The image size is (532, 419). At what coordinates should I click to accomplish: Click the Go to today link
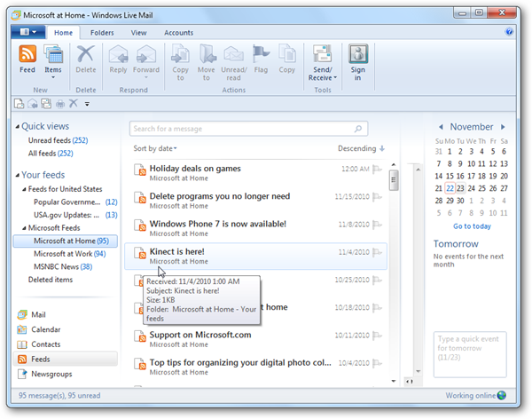(x=471, y=226)
